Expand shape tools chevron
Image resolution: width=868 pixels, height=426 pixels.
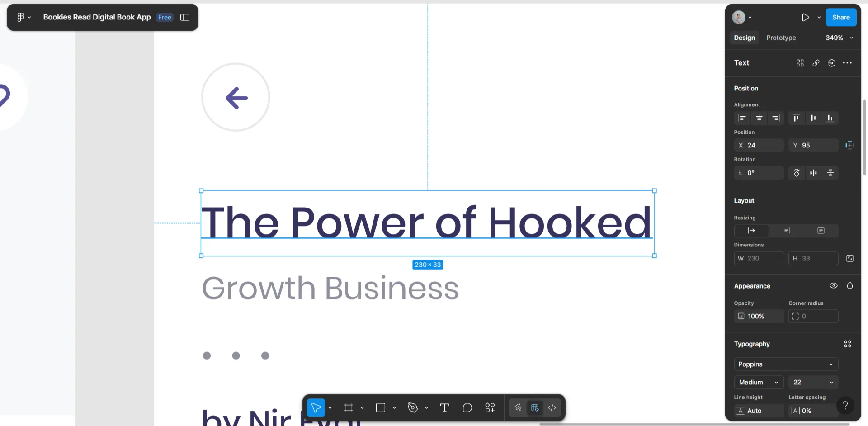point(394,408)
